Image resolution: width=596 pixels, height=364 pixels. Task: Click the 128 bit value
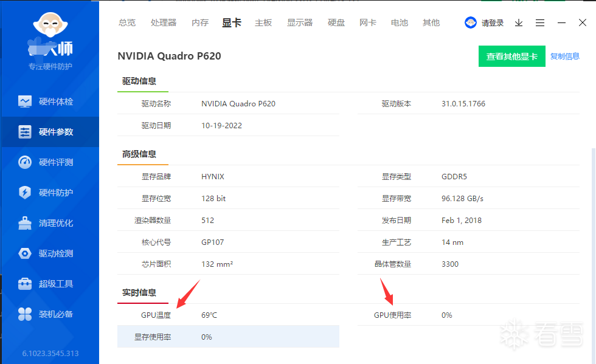coord(213,198)
